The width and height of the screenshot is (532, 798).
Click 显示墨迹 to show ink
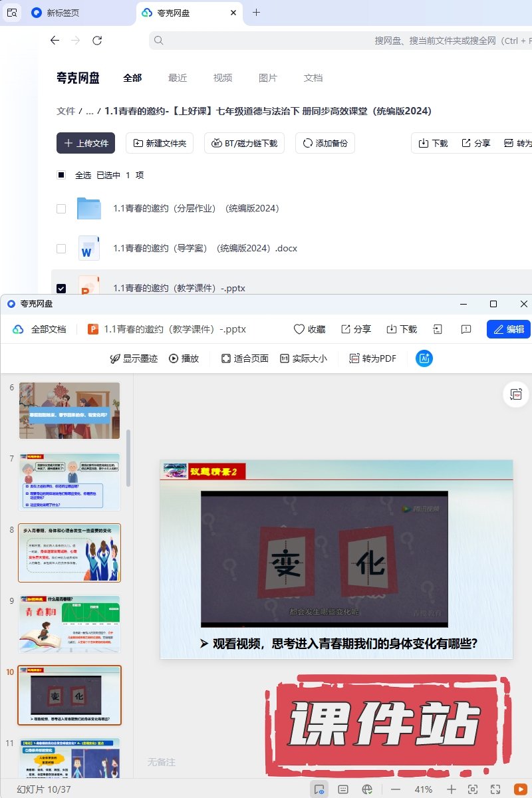pyautogui.click(x=134, y=358)
